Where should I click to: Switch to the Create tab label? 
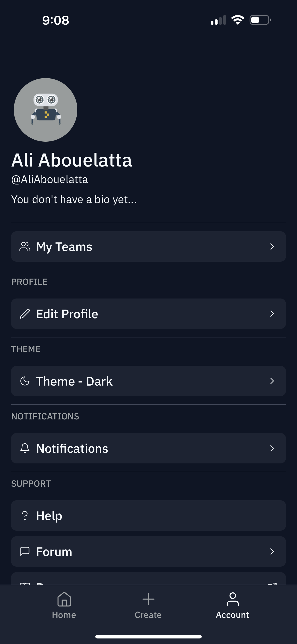[148, 615]
